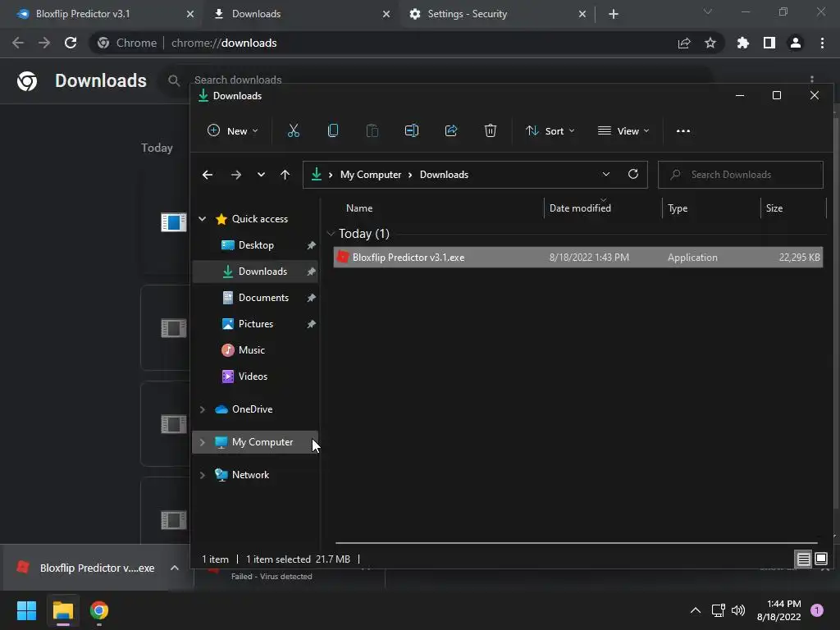
Task: Select Downloads in Quick access
Action: click(x=256, y=271)
